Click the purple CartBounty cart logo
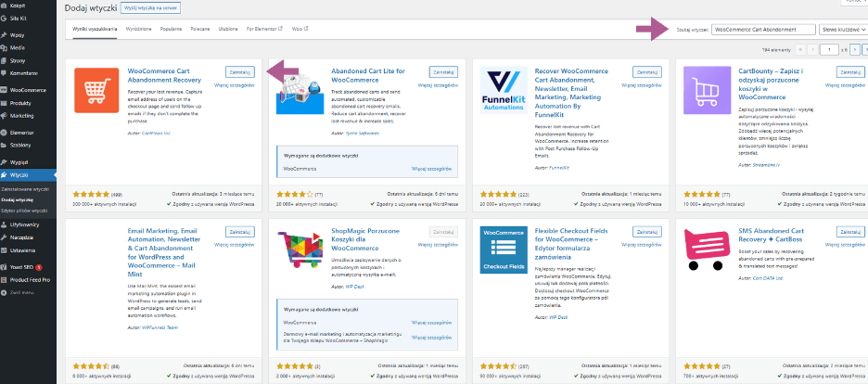 point(707,90)
